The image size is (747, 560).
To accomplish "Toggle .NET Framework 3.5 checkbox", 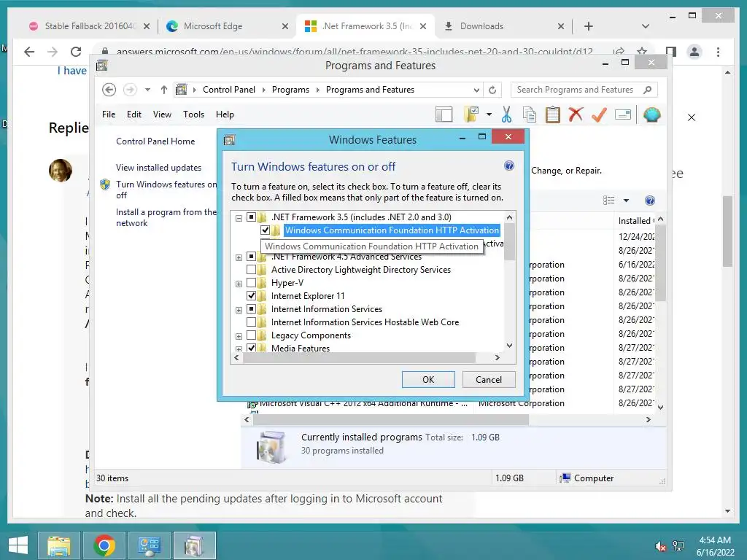I will point(251,217).
